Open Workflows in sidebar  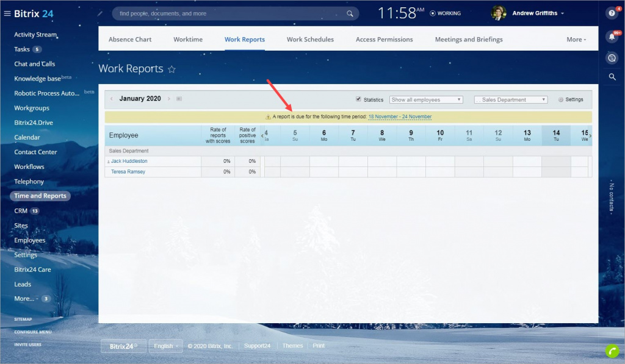click(29, 167)
